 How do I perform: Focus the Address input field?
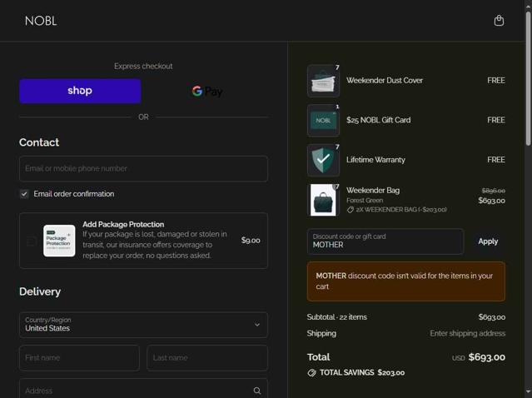[x=143, y=391]
